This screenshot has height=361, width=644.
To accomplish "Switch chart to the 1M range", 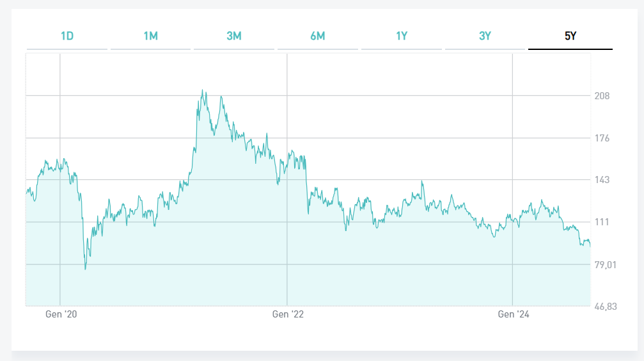I will pyautogui.click(x=150, y=36).
